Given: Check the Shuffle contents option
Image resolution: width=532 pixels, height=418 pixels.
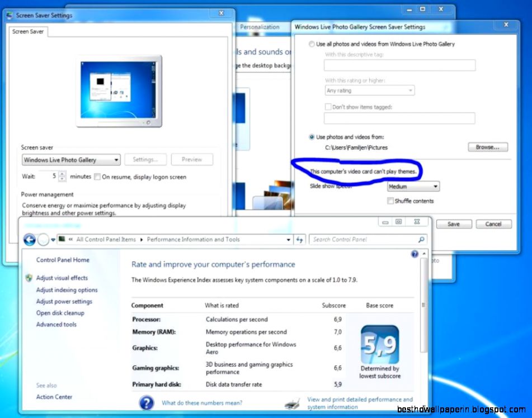Looking at the screenshot, I should click(390, 200).
